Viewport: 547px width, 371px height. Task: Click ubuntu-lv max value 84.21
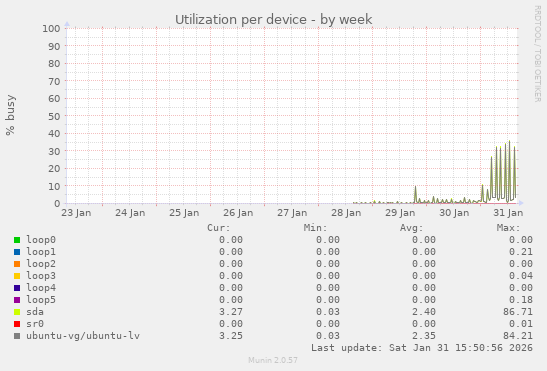coord(518,336)
